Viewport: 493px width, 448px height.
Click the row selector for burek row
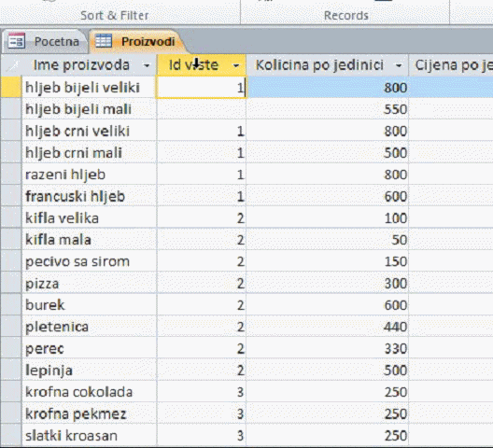pyautogui.click(x=11, y=305)
